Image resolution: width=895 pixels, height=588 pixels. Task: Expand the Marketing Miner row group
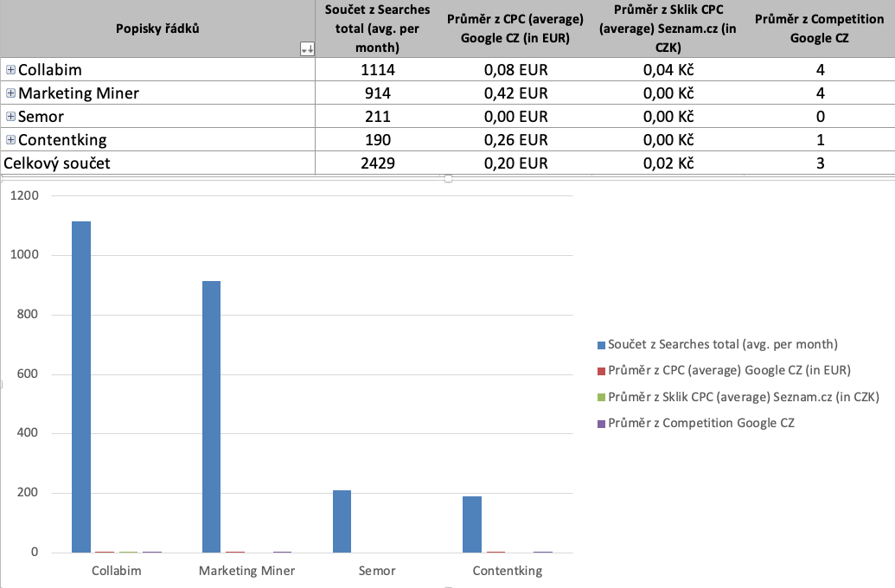tap(10, 93)
